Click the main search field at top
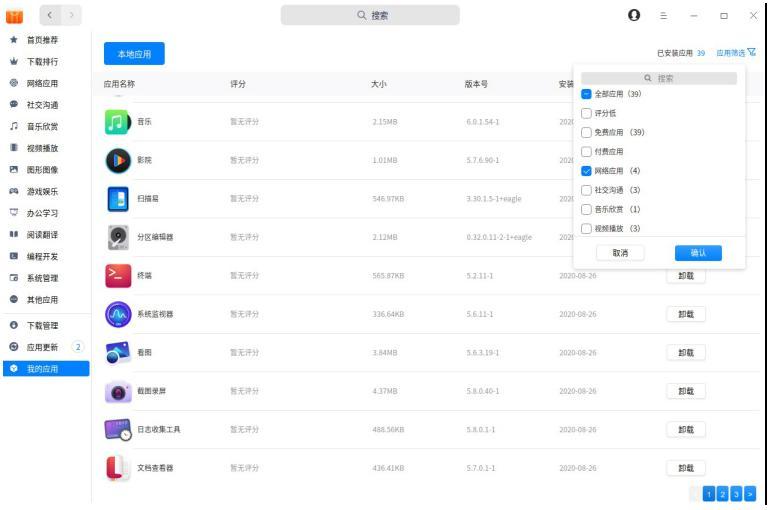Image resolution: width=769 pixels, height=510 pixels. (x=370, y=15)
